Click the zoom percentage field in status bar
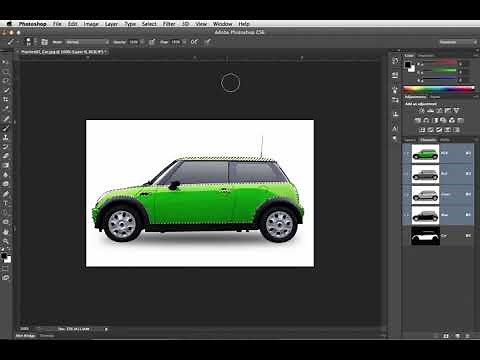The width and height of the screenshot is (480, 360). pos(25,329)
